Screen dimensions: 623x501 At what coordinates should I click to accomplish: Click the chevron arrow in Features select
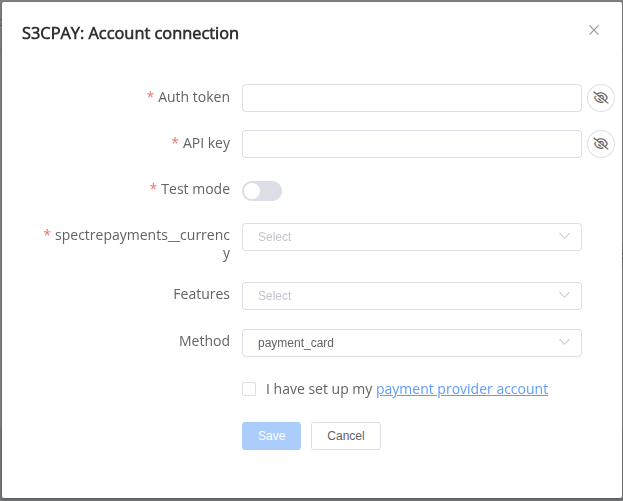click(564, 295)
